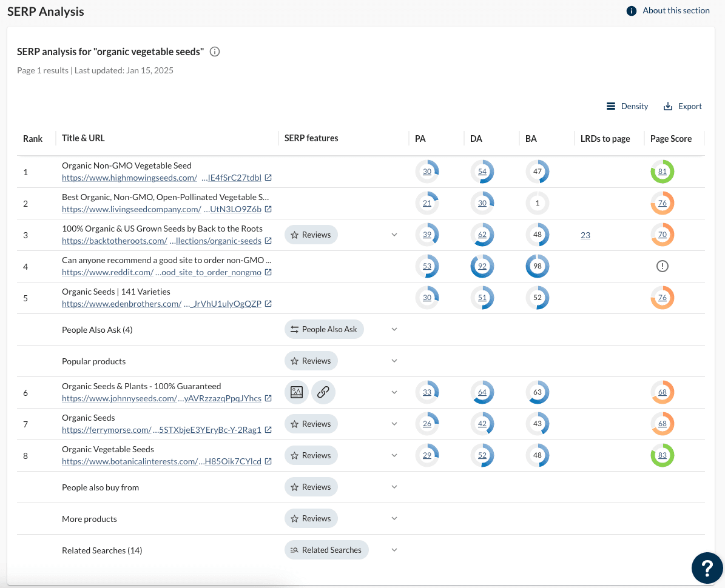Click the Export download button
The height and width of the screenshot is (588, 725).
click(x=683, y=106)
